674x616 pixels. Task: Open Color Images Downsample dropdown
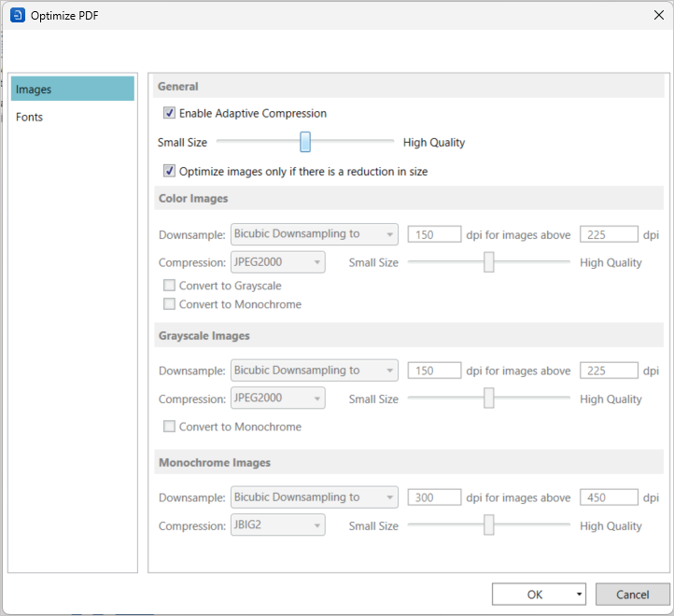pos(315,234)
